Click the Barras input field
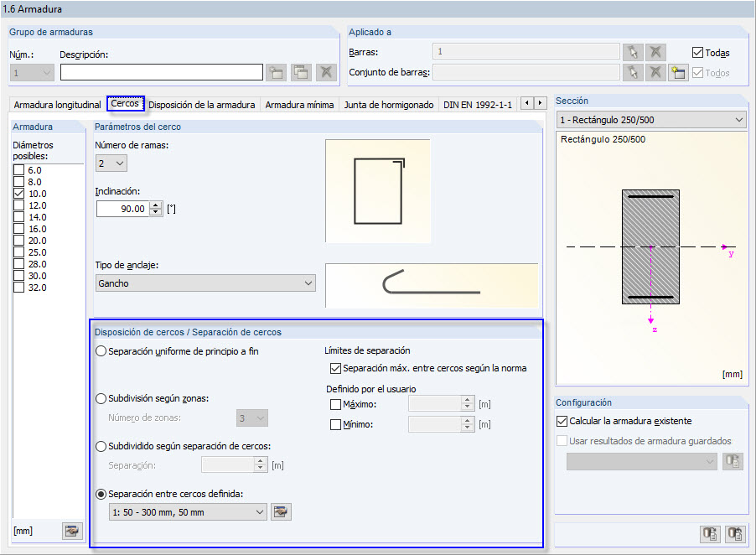This screenshot has width=756, height=555. 526,52
